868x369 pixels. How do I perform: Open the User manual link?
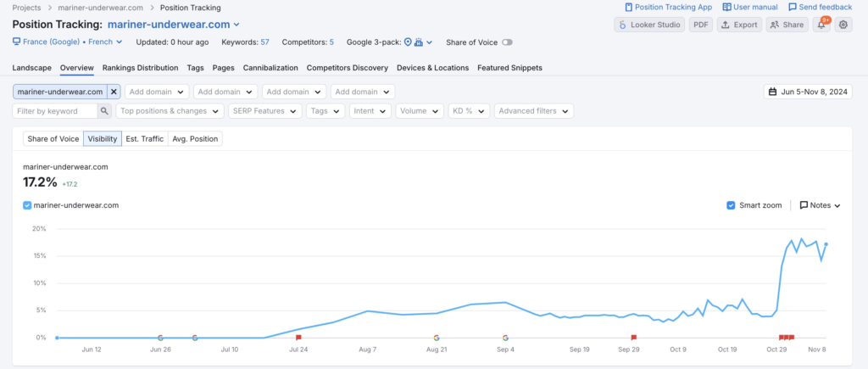coord(750,7)
